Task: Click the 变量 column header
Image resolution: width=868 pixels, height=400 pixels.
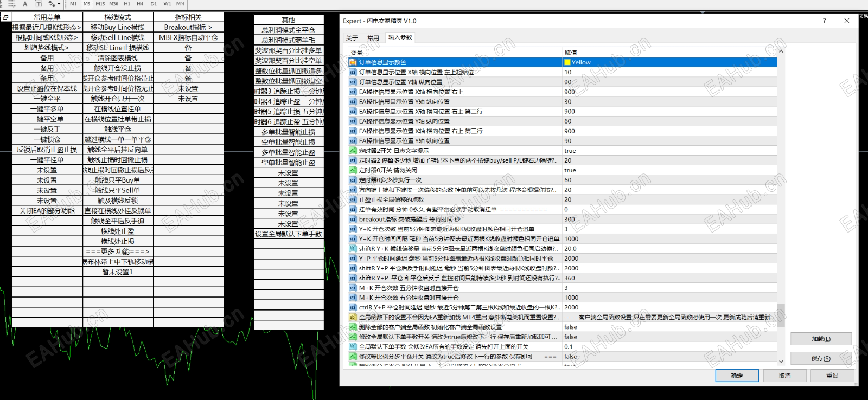Action: point(356,53)
